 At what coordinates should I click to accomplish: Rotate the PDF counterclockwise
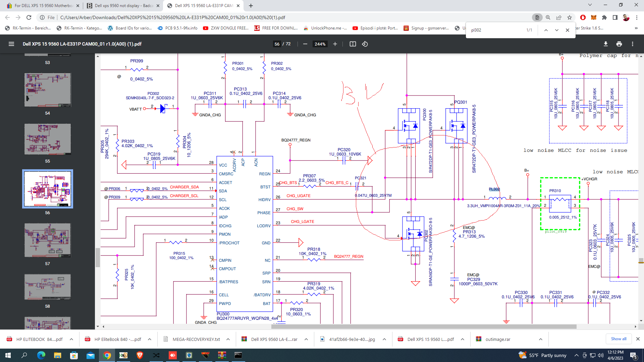point(365,44)
